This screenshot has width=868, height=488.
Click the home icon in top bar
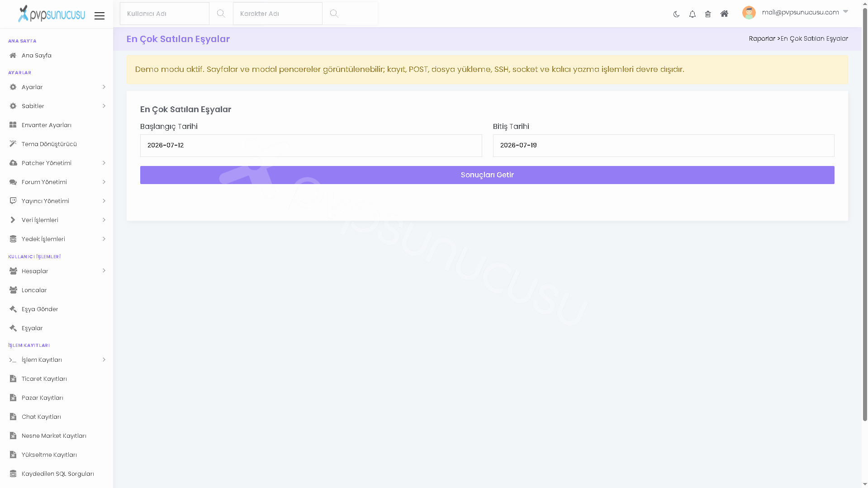(724, 14)
